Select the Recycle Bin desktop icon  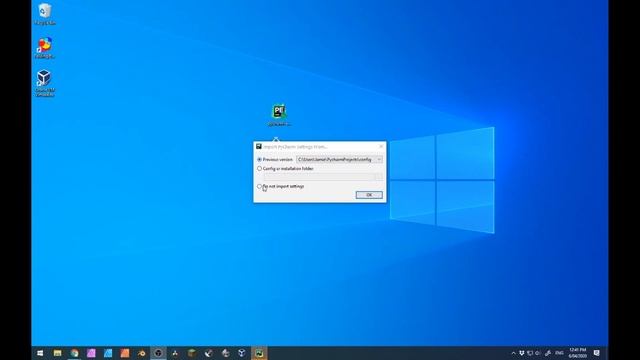45,14
